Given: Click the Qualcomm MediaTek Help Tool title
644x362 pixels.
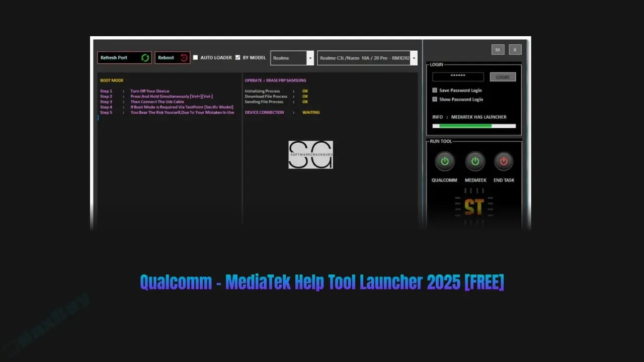Looking at the screenshot, I should pyautogui.click(x=322, y=283).
